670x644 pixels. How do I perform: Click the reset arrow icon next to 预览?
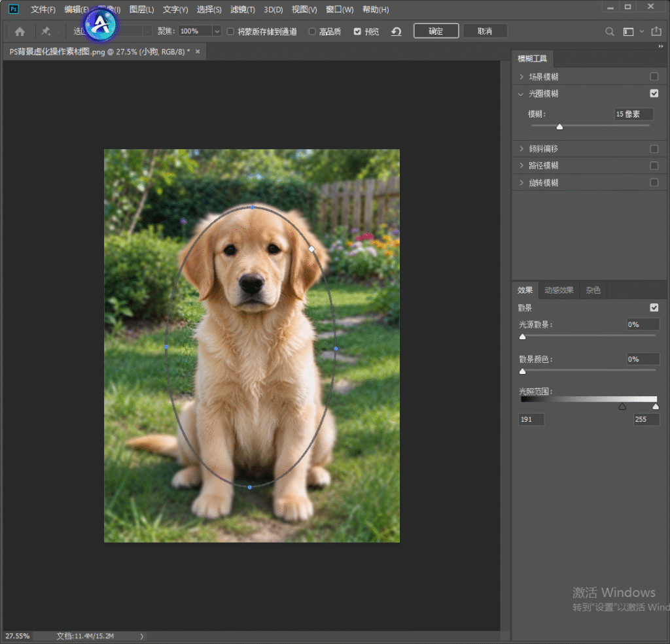coord(396,31)
